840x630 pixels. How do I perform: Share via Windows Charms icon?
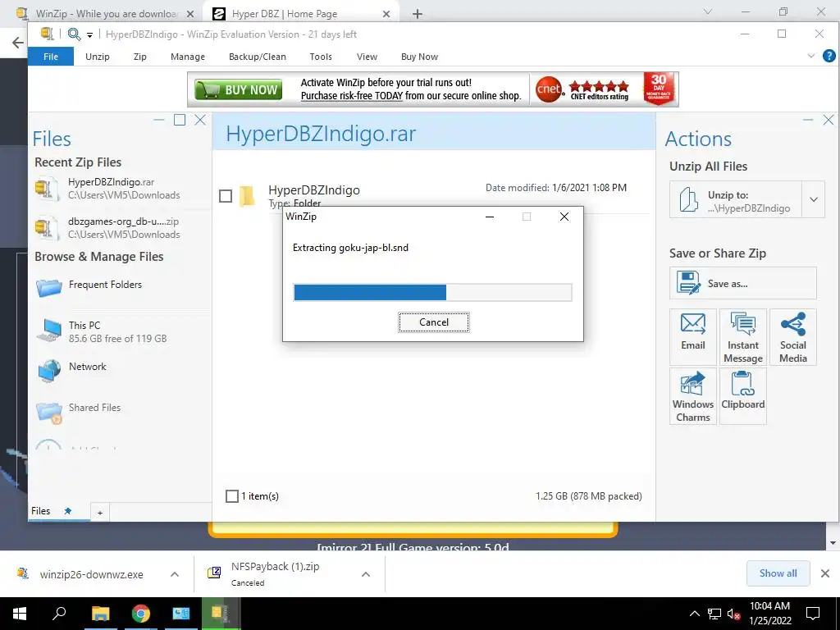click(x=692, y=396)
